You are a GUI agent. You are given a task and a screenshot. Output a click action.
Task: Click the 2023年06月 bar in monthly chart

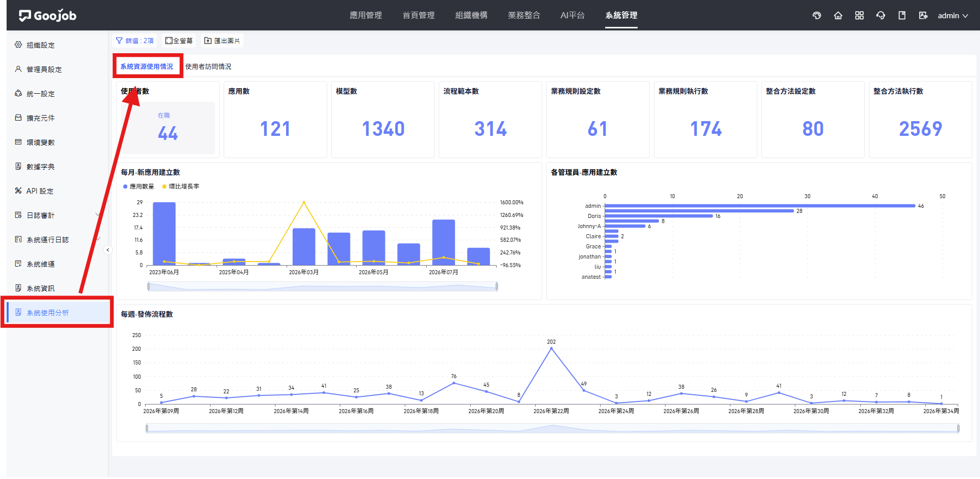coord(164,234)
